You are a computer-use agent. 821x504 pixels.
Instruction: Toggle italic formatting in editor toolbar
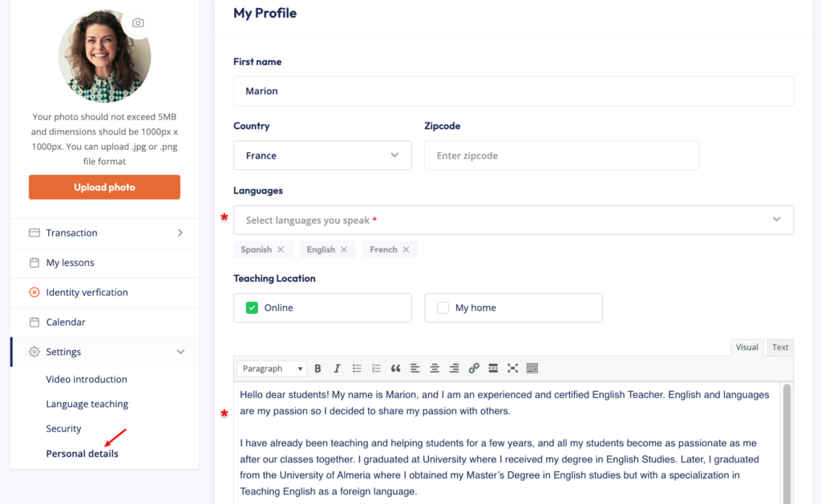coord(337,369)
